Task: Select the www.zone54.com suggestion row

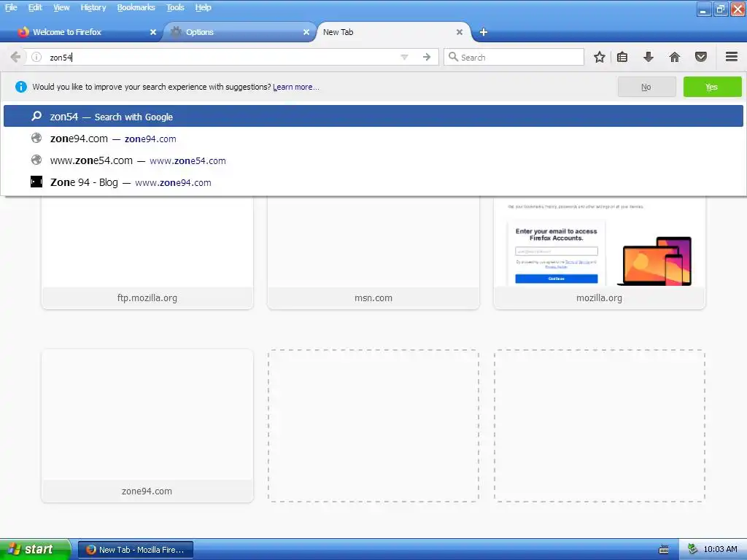Action: (373, 160)
